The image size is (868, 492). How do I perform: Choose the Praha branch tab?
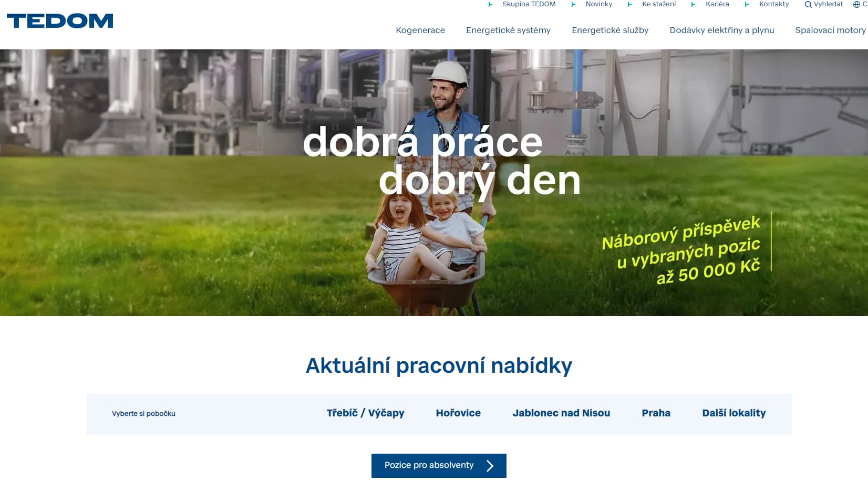pyautogui.click(x=656, y=413)
